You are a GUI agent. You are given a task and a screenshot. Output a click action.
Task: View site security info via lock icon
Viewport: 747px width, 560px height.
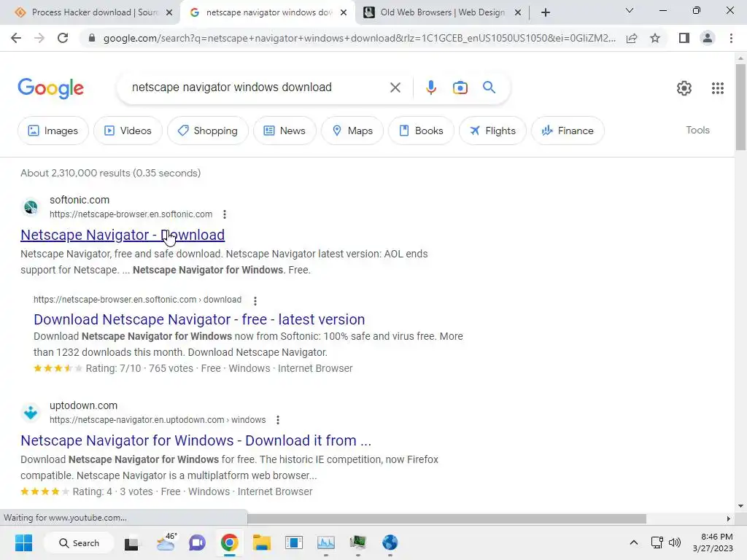pos(92,38)
